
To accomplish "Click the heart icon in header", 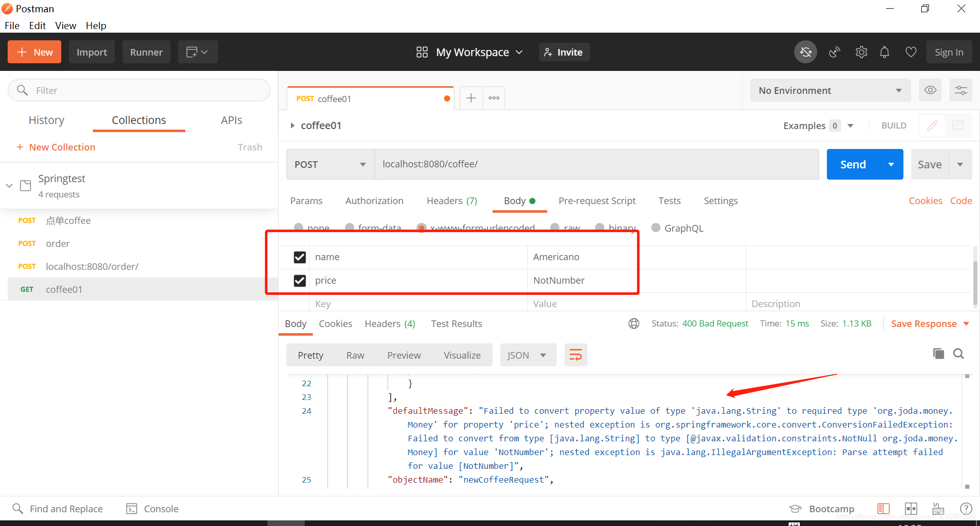I will point(911,52).
